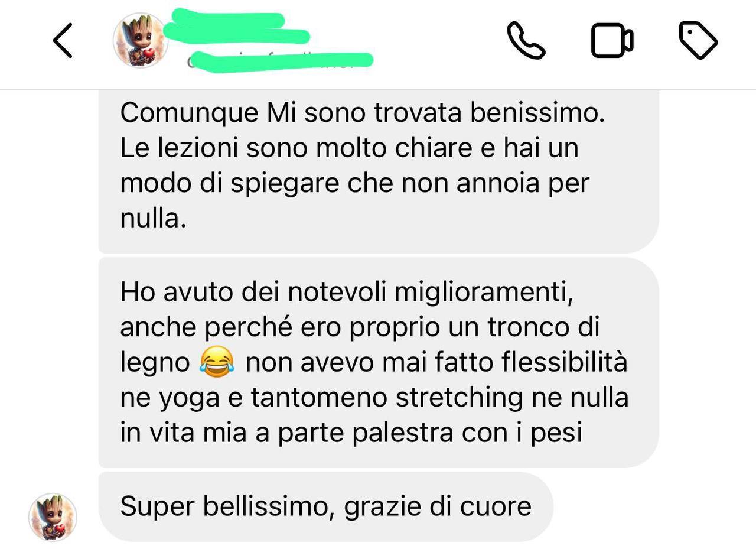Click the word 'stretching' in the second message
Image resolution: width=756 pixels, height=549 pixels.
(460, 398)
